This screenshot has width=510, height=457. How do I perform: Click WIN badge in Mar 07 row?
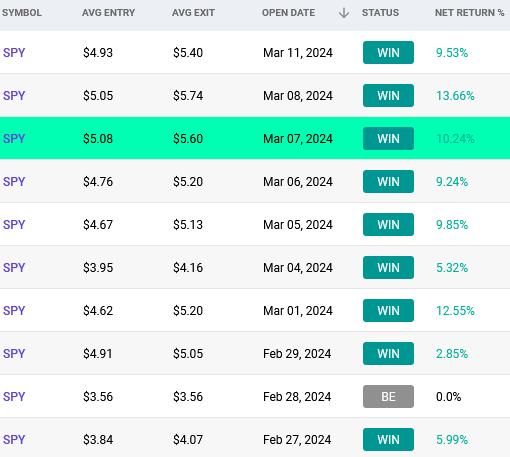tap(388, 139)
